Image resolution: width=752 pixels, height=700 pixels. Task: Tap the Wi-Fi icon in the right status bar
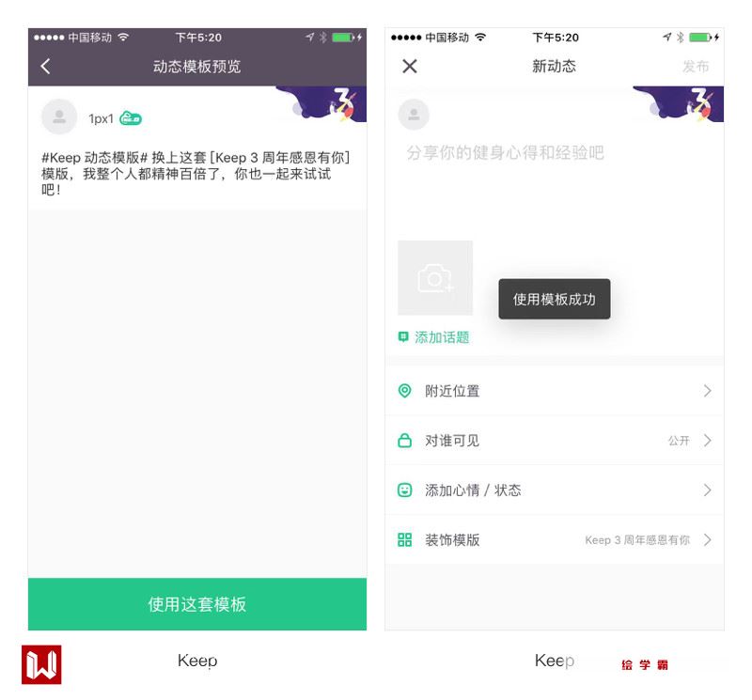pos(480,37)
